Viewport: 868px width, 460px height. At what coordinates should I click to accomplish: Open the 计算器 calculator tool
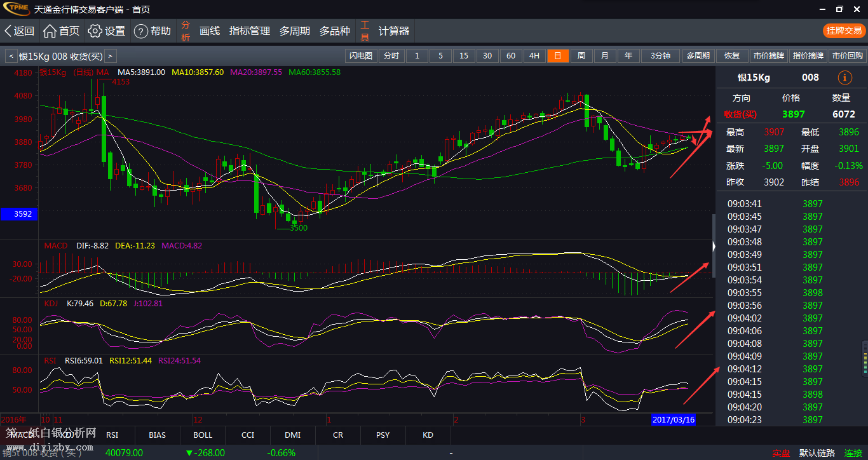394,30
